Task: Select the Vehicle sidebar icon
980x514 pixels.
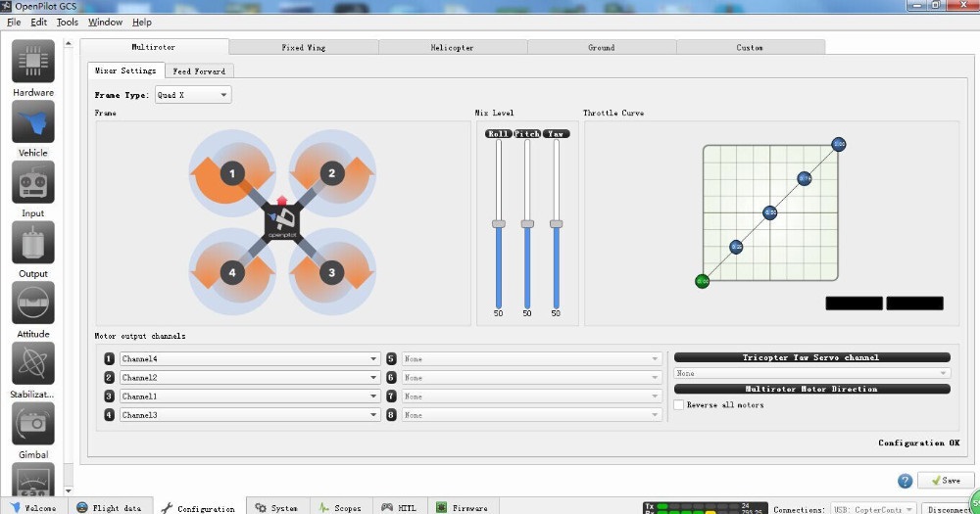Action: [x=33, y=121]
